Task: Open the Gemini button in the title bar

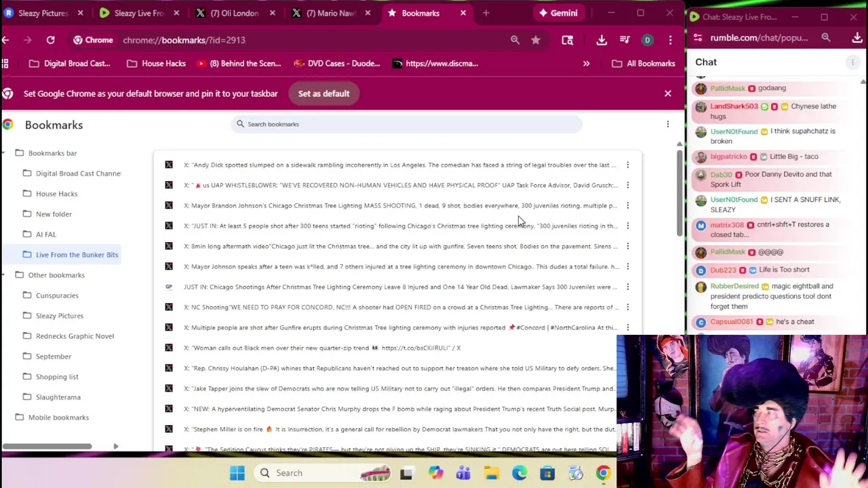Action: [557, 13]
